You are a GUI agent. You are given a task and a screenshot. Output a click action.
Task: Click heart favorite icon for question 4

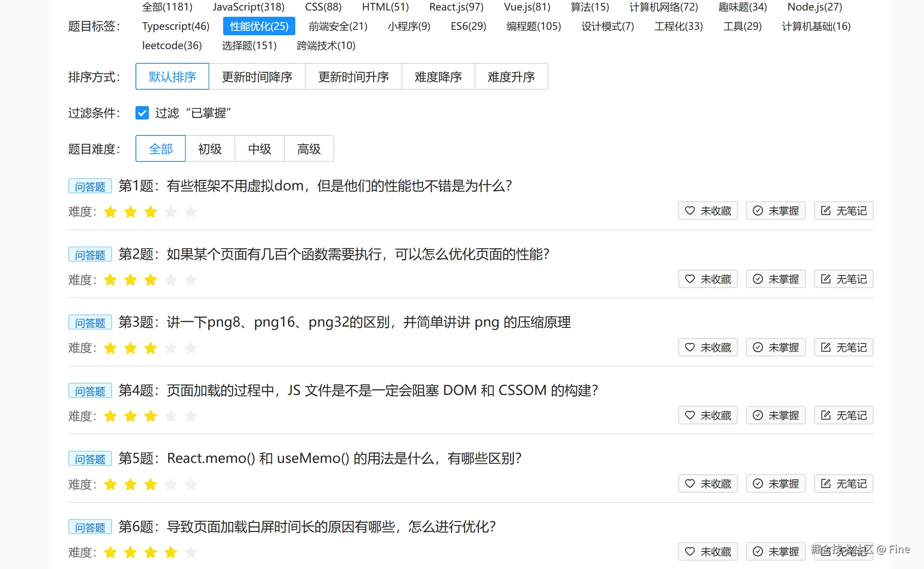[690, 415]
